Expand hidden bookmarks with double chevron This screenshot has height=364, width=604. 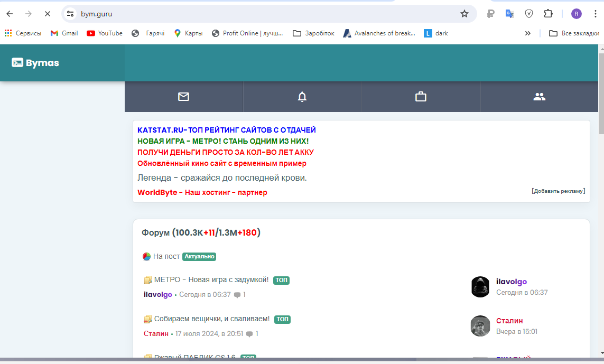tap(527, 33)
